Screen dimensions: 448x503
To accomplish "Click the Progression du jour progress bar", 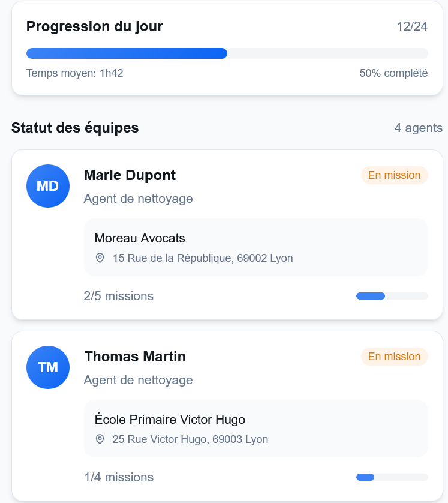I will [227, 53].
